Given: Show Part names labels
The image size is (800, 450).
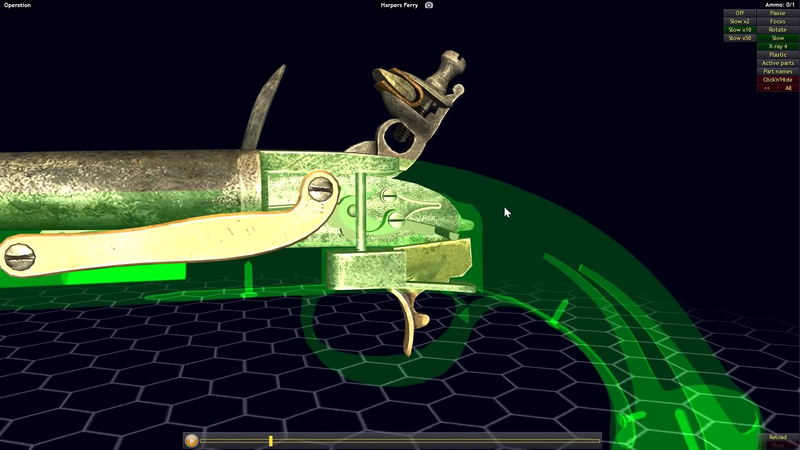Looking at the screenshot, I should coord(777,71).
